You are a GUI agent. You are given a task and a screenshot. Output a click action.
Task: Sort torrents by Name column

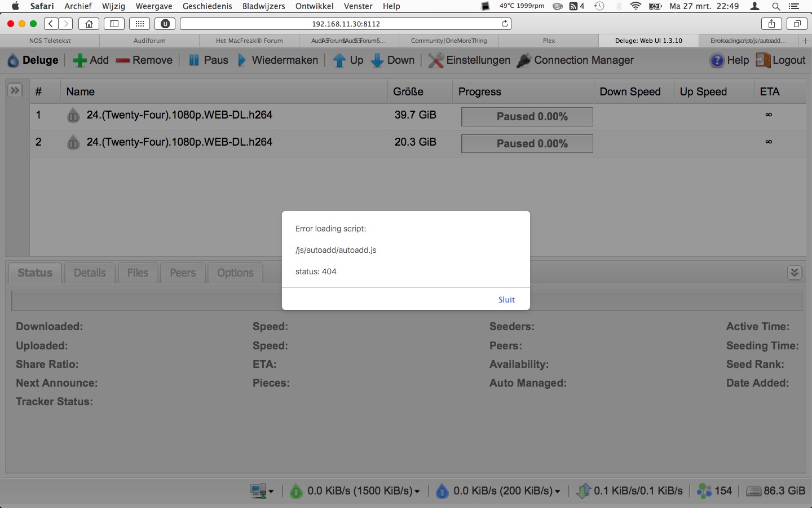[224, 91]
